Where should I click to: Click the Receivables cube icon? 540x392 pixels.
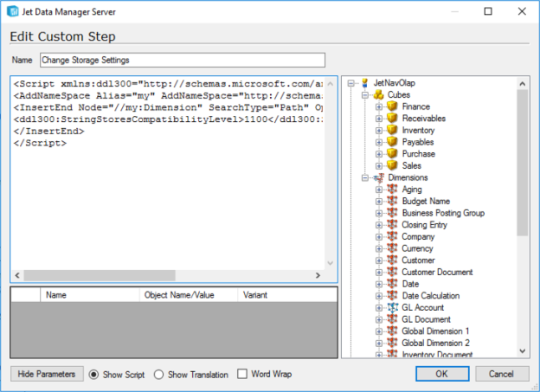pyautogui.click(x=392, y=119)
